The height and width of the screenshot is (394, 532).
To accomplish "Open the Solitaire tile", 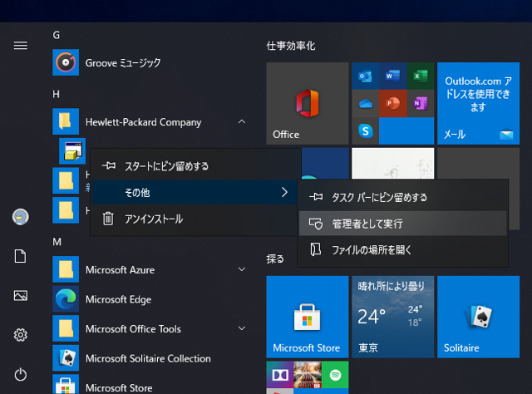I will pos(479,317).
